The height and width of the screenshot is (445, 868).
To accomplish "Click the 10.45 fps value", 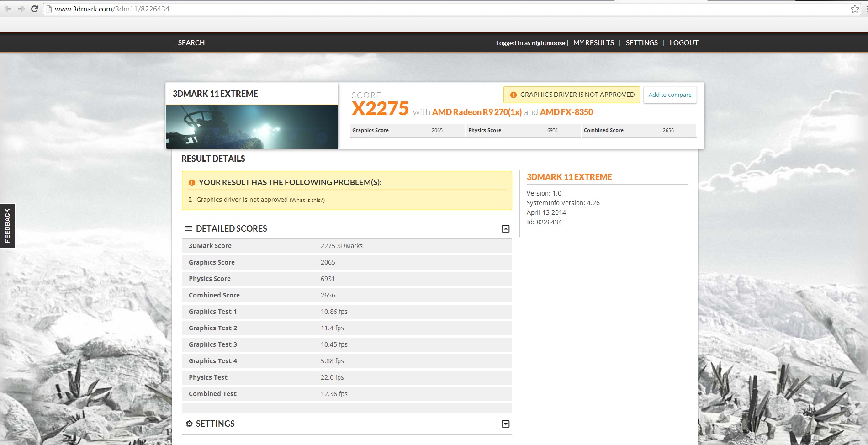I will 334,344.
